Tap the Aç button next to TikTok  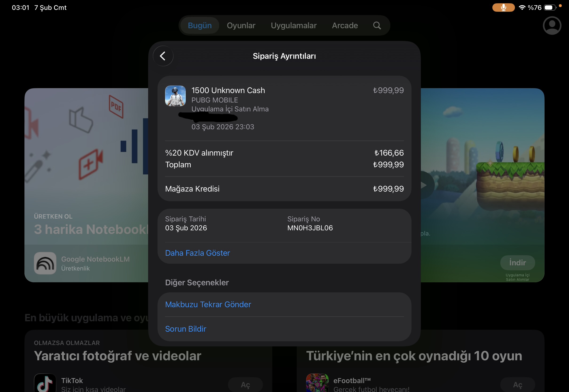(x=245, y=384)
